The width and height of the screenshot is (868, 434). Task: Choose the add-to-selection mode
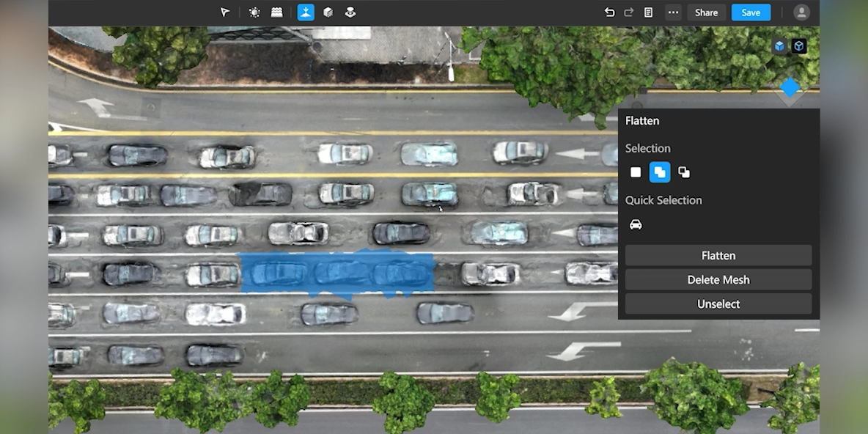(660, 172)
